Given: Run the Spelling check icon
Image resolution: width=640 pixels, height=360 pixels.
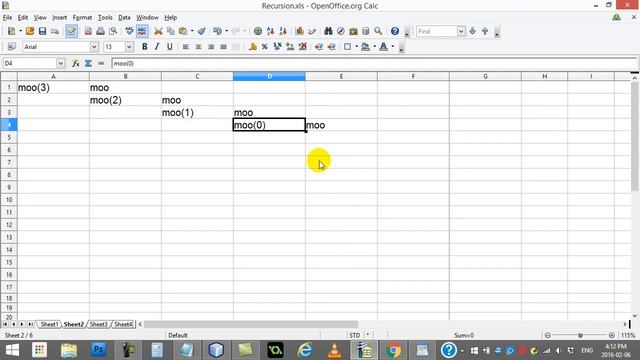Looking at the screenshot, I should pyautogui.click(x=129, y=31).
